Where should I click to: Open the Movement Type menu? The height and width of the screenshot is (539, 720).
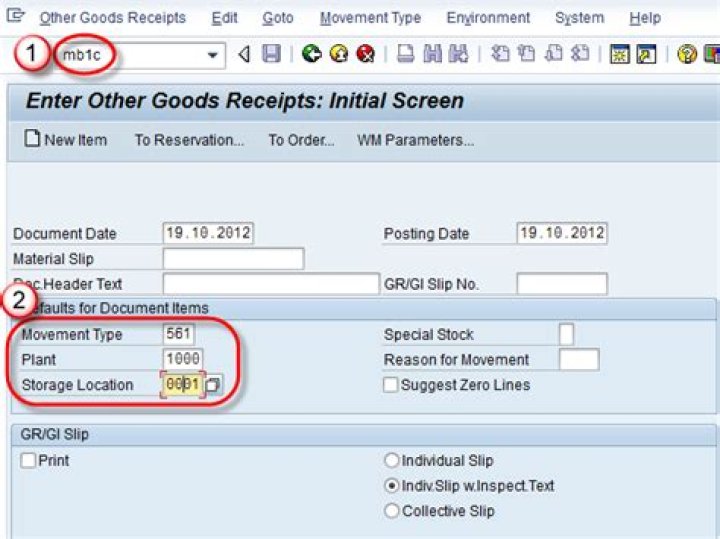370,18
